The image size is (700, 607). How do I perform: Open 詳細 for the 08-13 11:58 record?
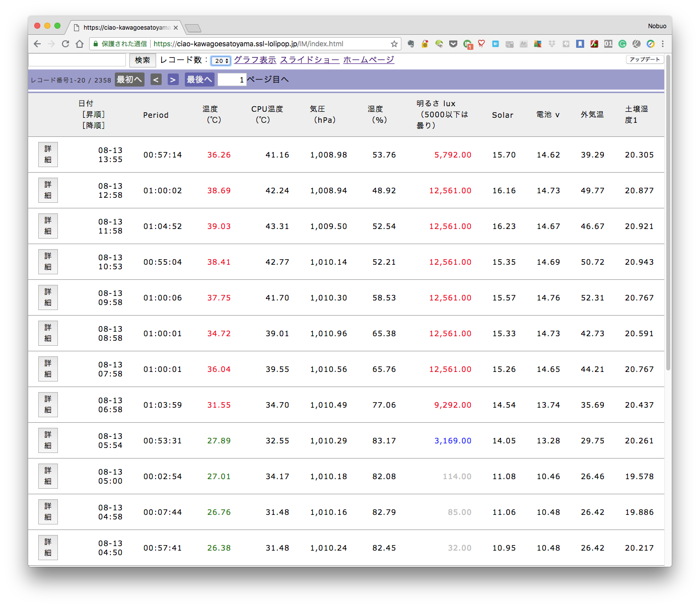point(48,226)
